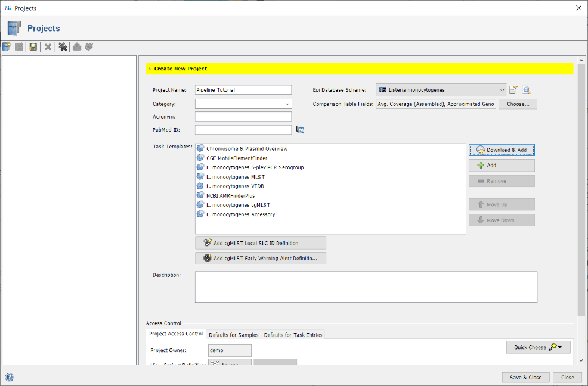The width and height of the screenshot is (588, 386).
Task: Click the vertical scrollbar down arrow
Action: [581, 361]
